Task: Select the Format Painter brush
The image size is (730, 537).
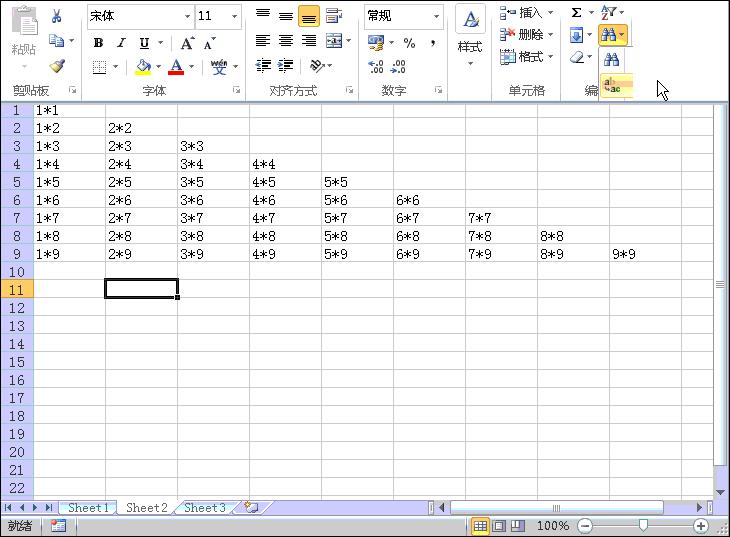Action: [x=57, y=66]
